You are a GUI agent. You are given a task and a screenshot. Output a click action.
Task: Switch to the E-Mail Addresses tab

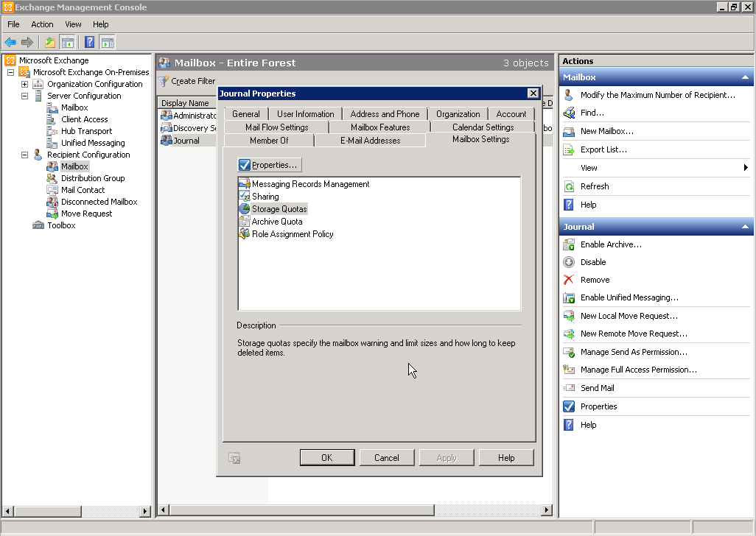point(370,141)
